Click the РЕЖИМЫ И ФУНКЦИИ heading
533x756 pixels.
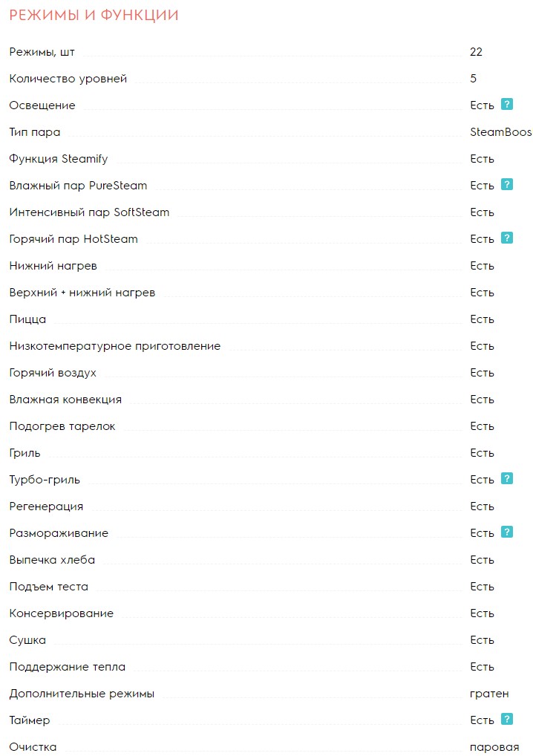pyautogui.click(x=94, y=15)
